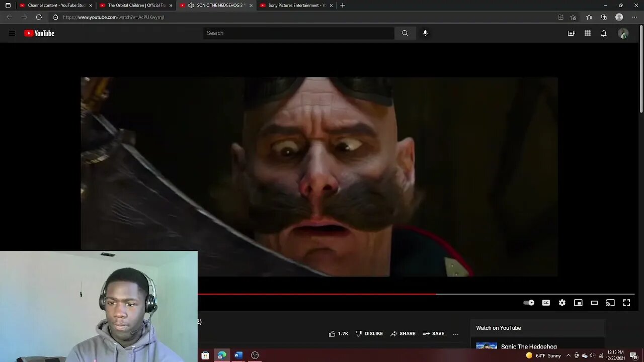The image size is (644, 362).
Task: Open the tab actions menu icon
Action: (x=8, y=5)
